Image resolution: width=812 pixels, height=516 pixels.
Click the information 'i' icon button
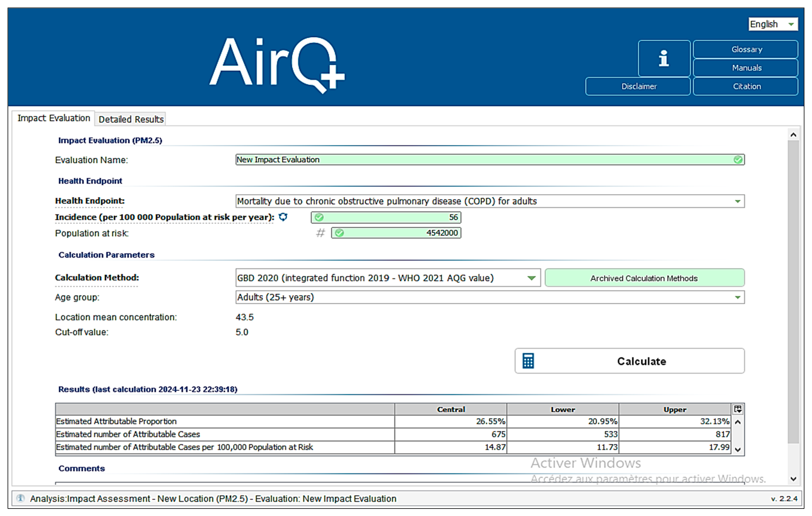[664, 58]
